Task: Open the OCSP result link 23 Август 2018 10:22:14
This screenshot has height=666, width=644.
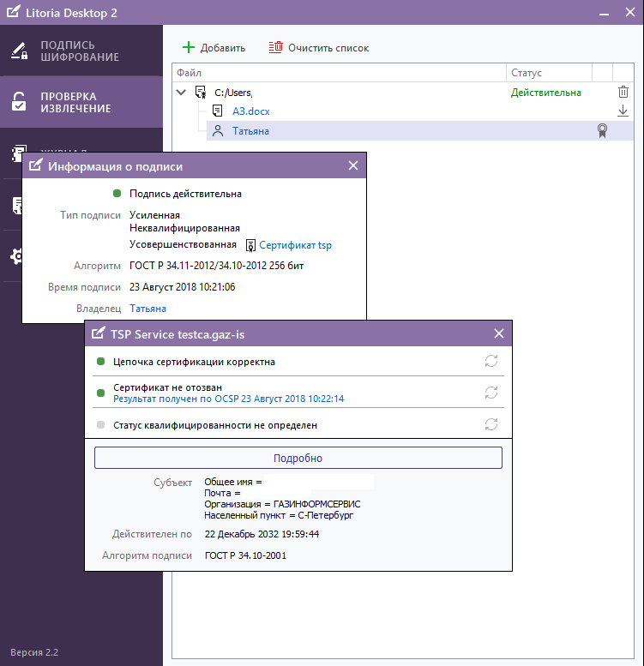Action: [229, 399]
